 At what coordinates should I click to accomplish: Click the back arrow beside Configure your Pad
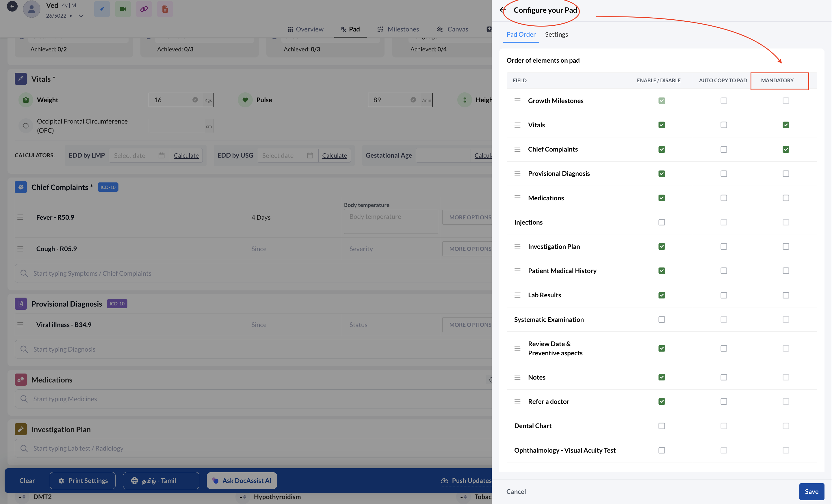(x=503, y=10)
